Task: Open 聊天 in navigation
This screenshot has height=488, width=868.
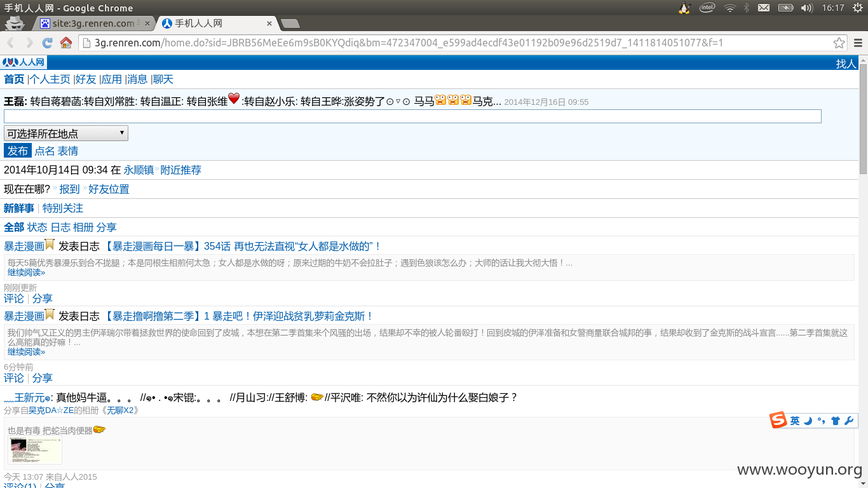Action: pos(163,79)
